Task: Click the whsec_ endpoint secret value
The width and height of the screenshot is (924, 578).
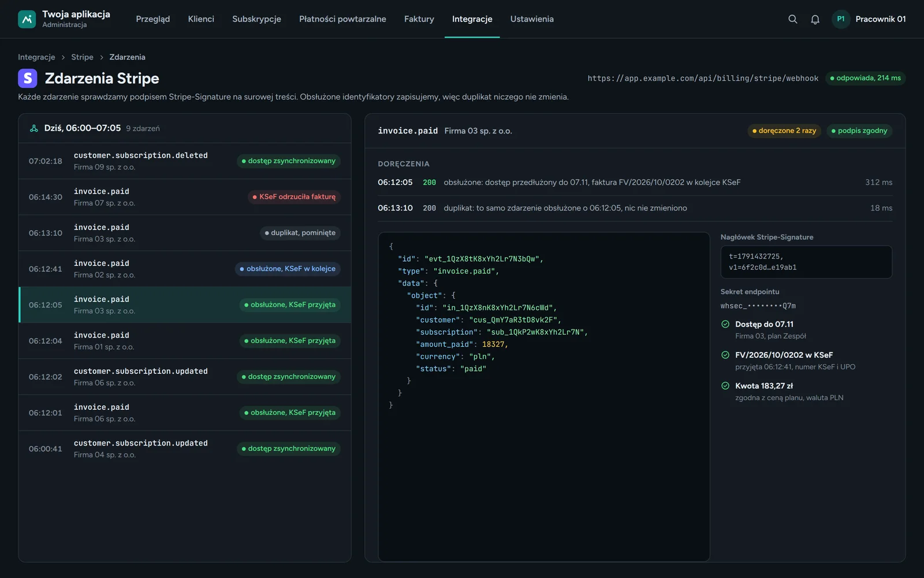Action: [x=758, y=306]
